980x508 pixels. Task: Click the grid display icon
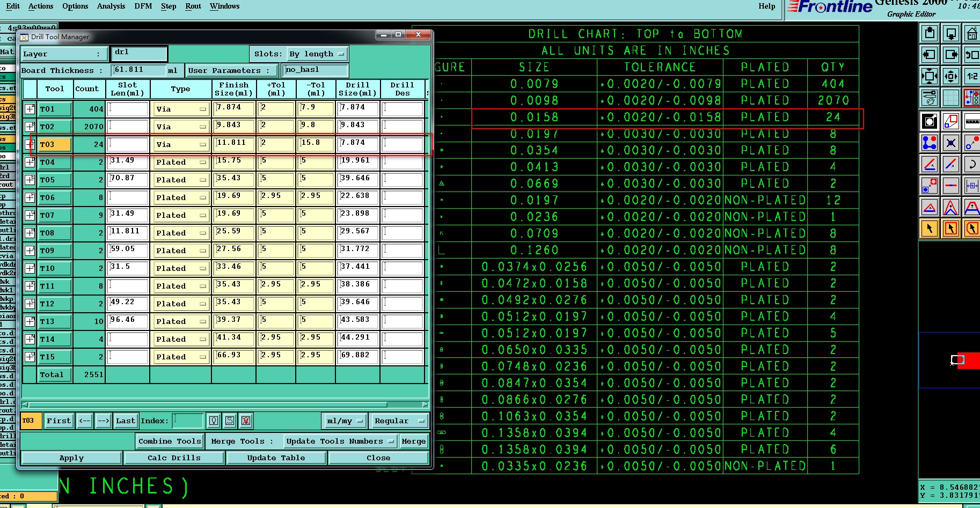click(x=950, y=98)
